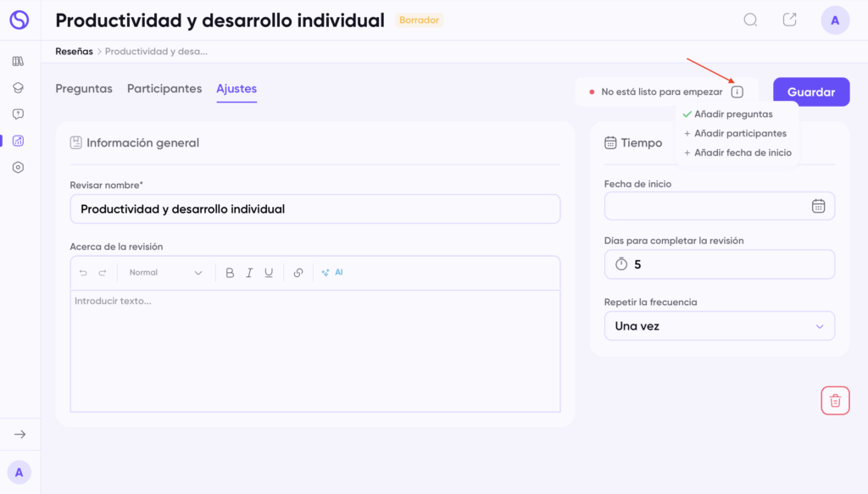Click the info icon beside status

[737, 92]
